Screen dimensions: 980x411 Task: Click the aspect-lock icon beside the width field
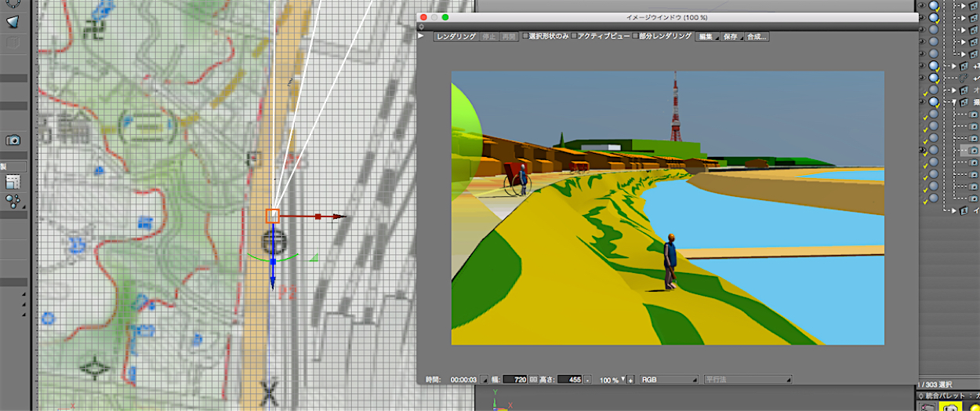pos(534,380)
